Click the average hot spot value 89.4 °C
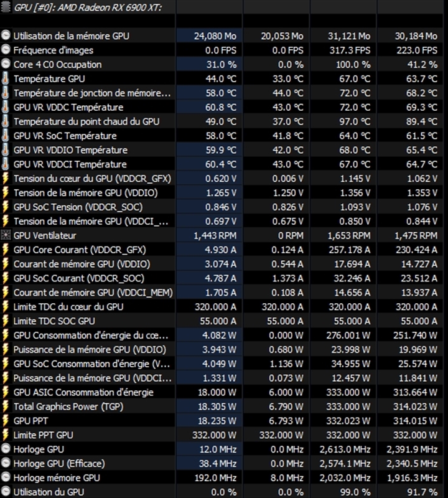448x498 pixels. click(x=422, y=121)
